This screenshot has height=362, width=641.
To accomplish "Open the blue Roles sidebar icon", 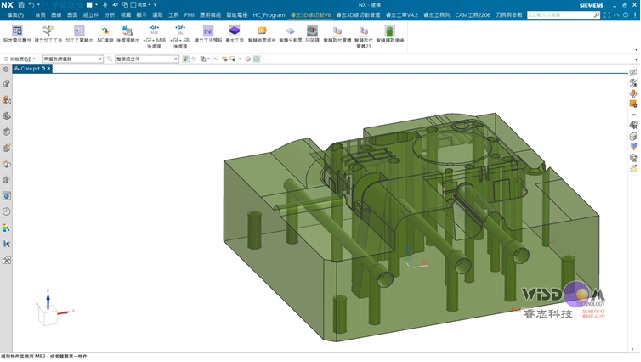I will coord(6,244).
